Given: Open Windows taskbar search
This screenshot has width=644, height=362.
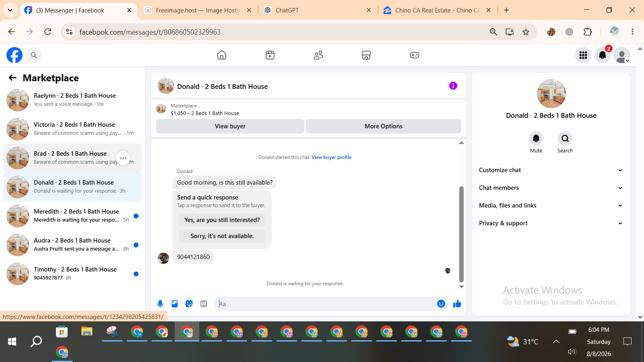Looking at the screenshot, I should 36,341.
